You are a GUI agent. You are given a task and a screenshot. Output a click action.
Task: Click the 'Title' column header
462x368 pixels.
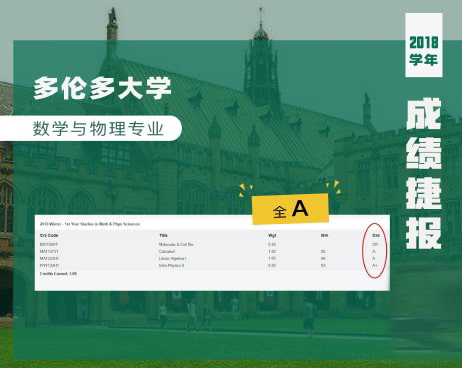coord(163,235)
